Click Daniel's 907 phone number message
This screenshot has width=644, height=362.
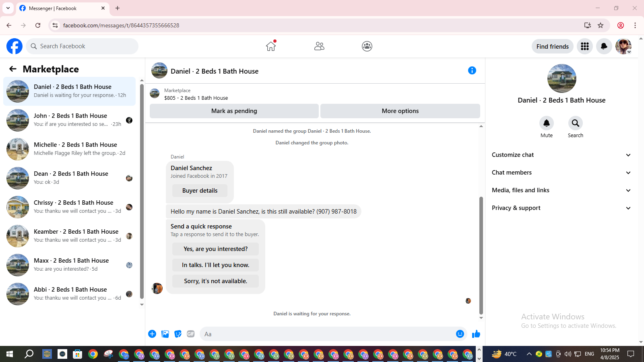pyautogui.click(x=263, y=212)
